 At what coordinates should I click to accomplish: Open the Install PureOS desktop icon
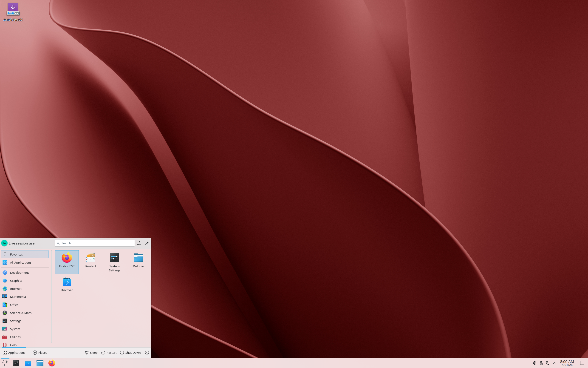pyautogui.click(x=13, y=12)
